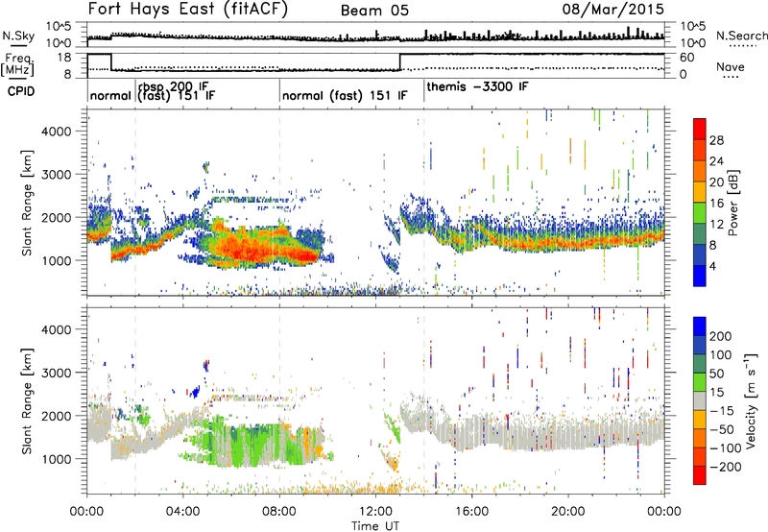Click the '28' tick on Power scale
The width and height of the screenshot is (768, 532).
click(x=716, y=140)
